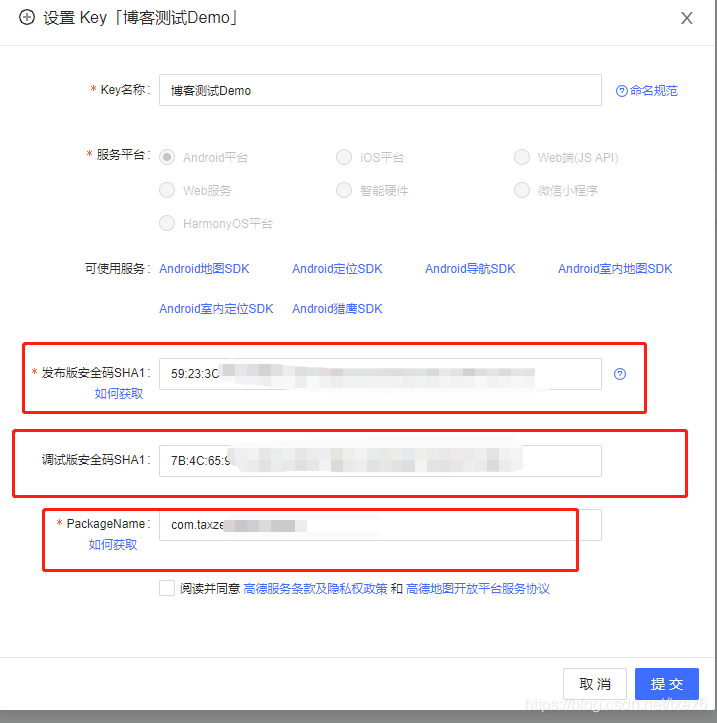
Task: Click the 取消 button
Action: [x=594, y=684]
